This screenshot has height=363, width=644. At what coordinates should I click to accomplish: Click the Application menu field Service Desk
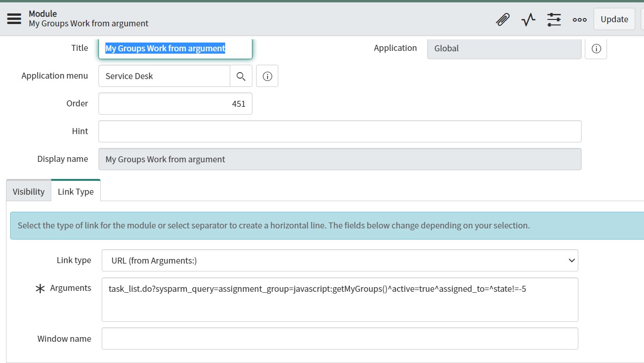tap(164, 76)
